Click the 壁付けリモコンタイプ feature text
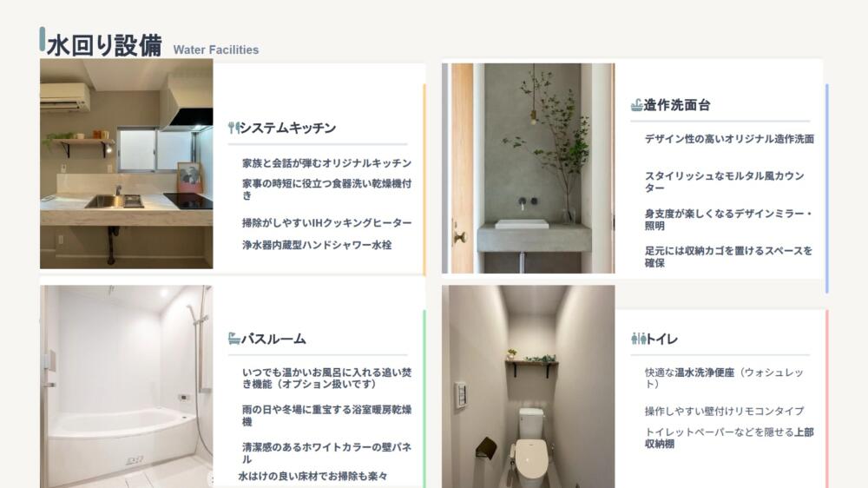 tap(724, 411)
